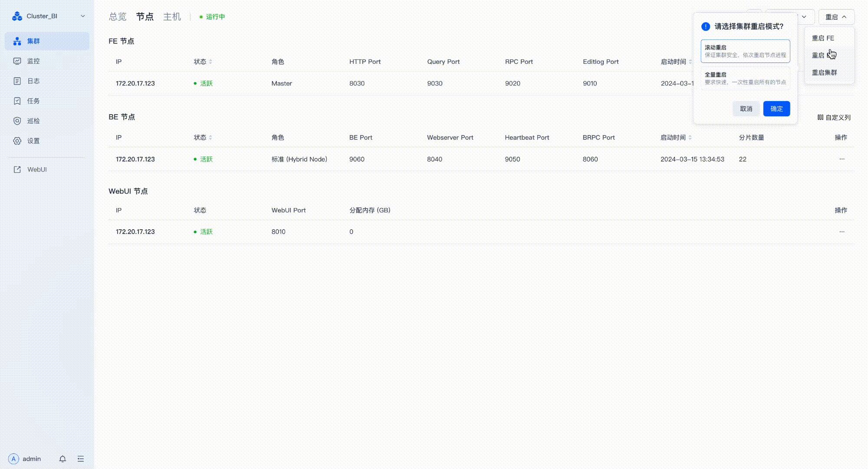Screen dimensions: 868x469
Task: Switch to the 节点 tab
Action: tap(145, 17)
